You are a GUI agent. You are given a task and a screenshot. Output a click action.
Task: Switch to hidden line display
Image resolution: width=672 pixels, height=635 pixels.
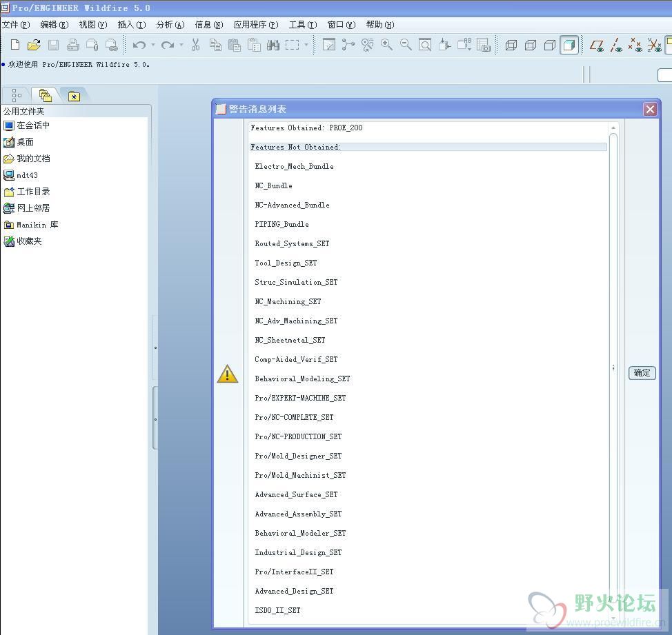coord(530,45)
